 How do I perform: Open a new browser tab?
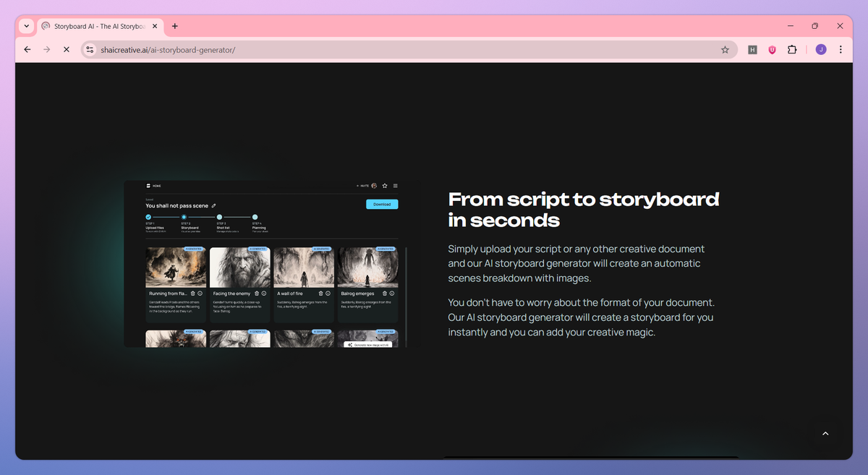pos(174,26)
